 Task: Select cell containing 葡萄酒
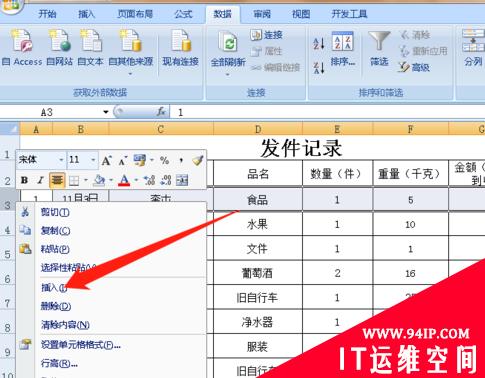pos(258,273)
